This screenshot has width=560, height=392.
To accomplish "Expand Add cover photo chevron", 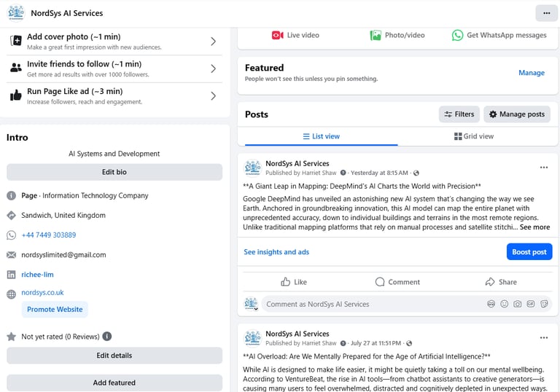I will click(x=213, y=42).
